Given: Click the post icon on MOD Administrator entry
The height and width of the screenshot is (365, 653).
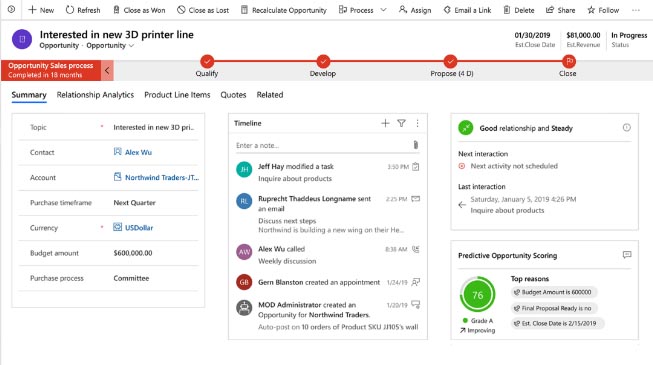Looking at the screenshot, I should coord(416,305).
